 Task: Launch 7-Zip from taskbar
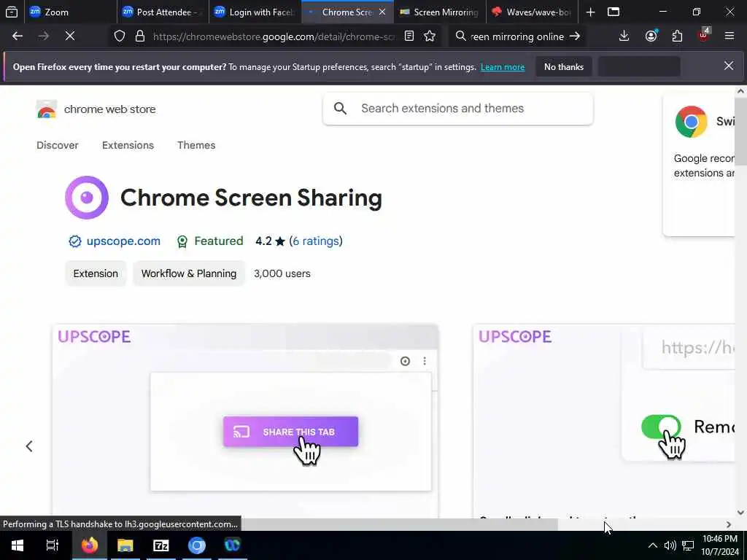pyautogui.click(x=161, y=545)
